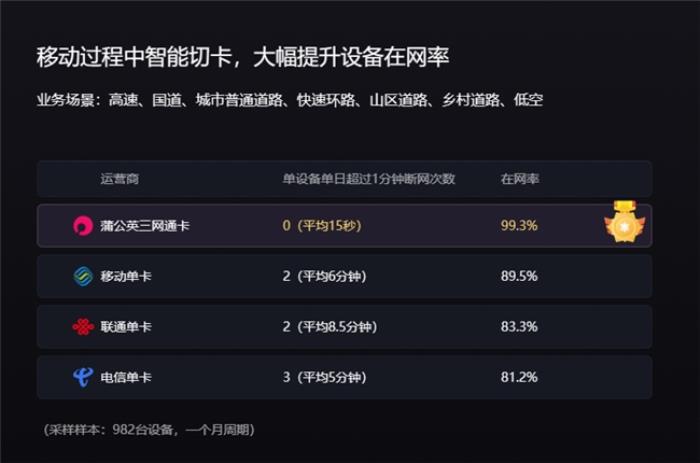The height and width of the screenshot is (463, 700).
Task: Click the 99.3% online rate value
Action: (x=519, y=225)
